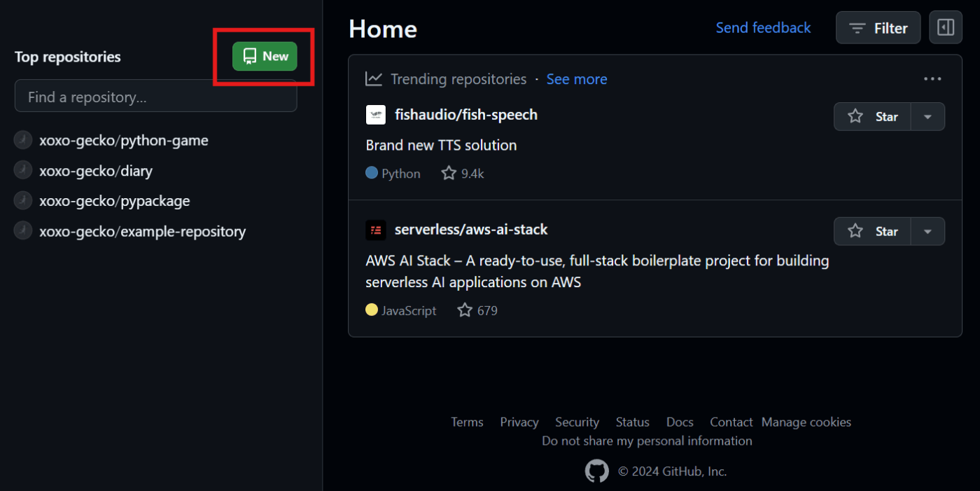Image resolution: width=980 pixels, height=491 pixels.
Task: Click the fishaudio organization avatar
Action: (x=376, y=115)
